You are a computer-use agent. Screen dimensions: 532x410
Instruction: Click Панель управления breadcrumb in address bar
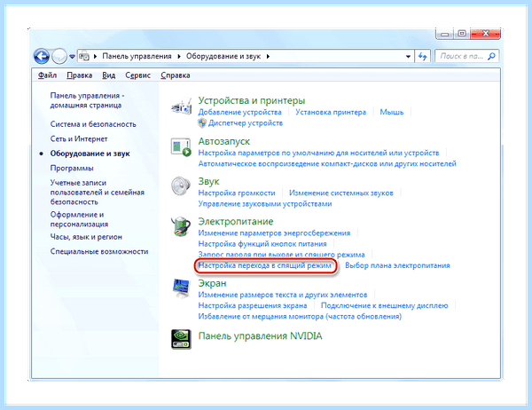137,57
